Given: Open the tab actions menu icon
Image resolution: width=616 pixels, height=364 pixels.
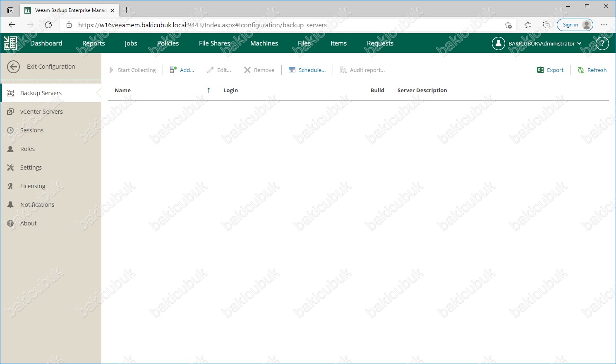Looking at the screenshot, I should click(10, 10).
